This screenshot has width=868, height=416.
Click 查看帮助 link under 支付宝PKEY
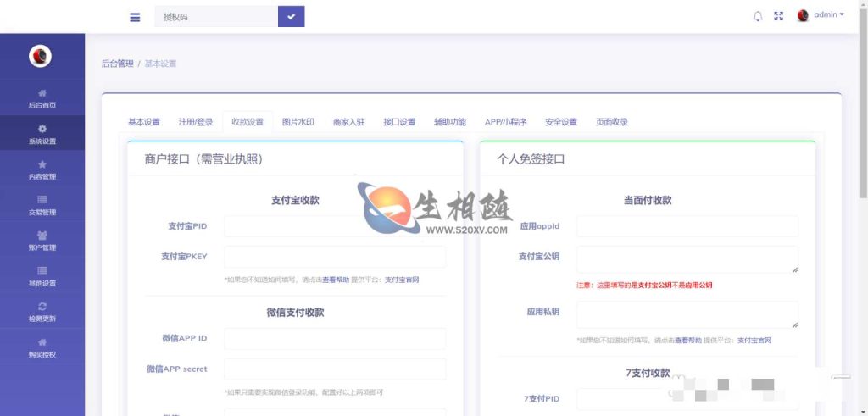[x=336, y=280]
